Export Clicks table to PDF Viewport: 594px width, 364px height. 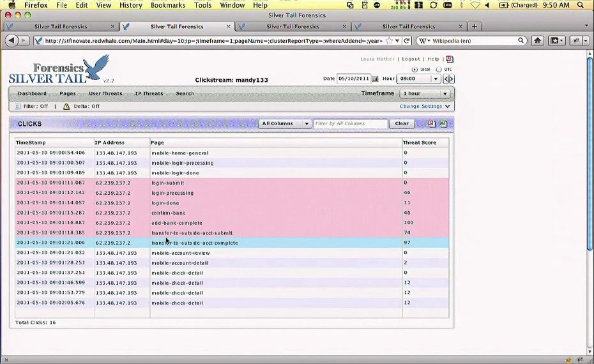[432, 123]
